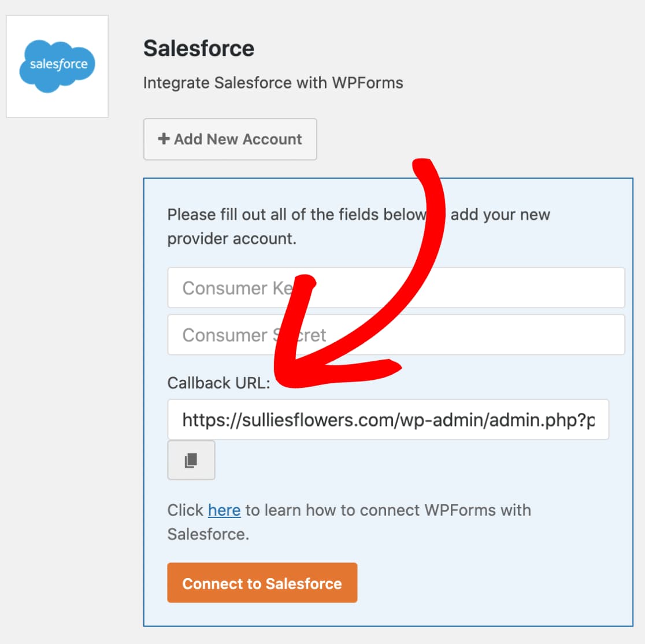Viewport: 645px width, 644px height.
Task: Open the Add New Account panel
Action: [230, 139]
